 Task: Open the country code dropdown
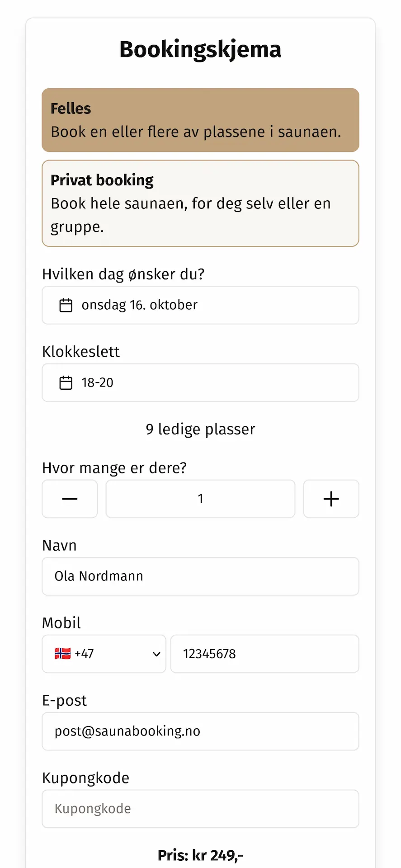(x=104, y=654)
